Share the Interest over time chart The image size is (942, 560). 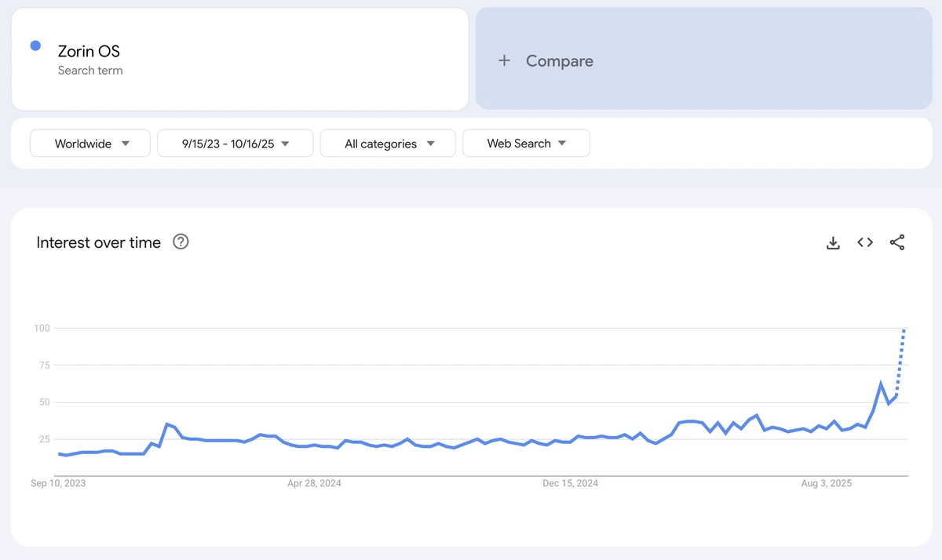896,243
